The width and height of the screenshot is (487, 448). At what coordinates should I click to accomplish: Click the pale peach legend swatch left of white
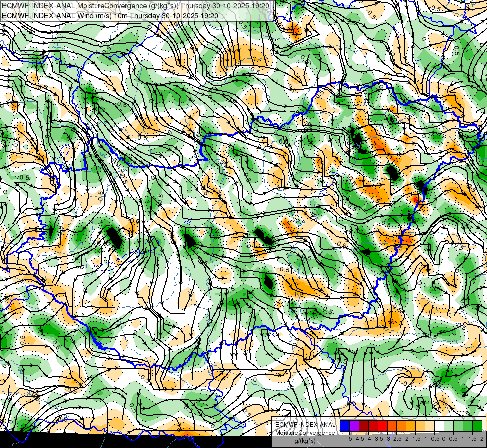(x=430, y=426)
